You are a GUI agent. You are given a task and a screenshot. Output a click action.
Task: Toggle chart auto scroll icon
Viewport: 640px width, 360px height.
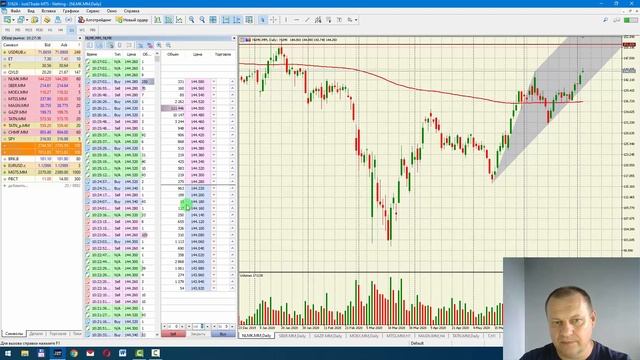coord(226,20)
